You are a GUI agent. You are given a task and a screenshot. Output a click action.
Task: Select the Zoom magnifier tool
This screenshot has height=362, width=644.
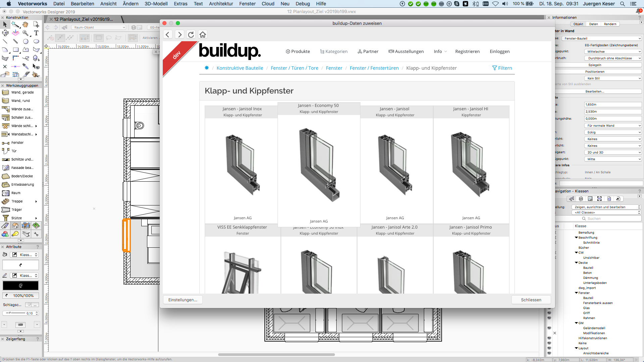coord(26,33)
